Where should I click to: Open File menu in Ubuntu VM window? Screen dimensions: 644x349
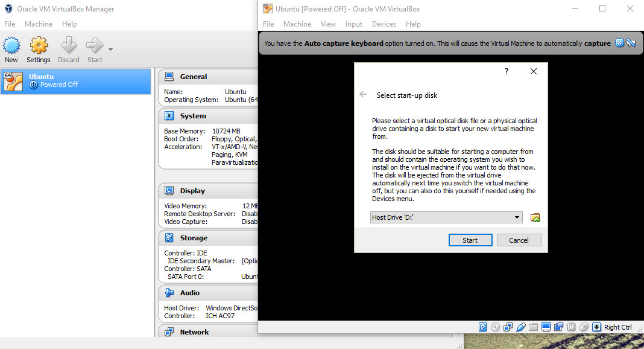(268, 24)
